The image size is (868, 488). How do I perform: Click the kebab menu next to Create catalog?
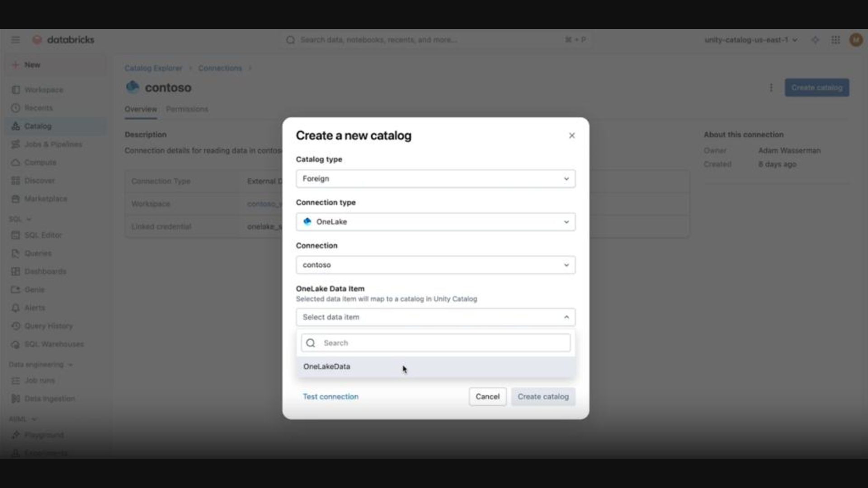coord(771,88)
